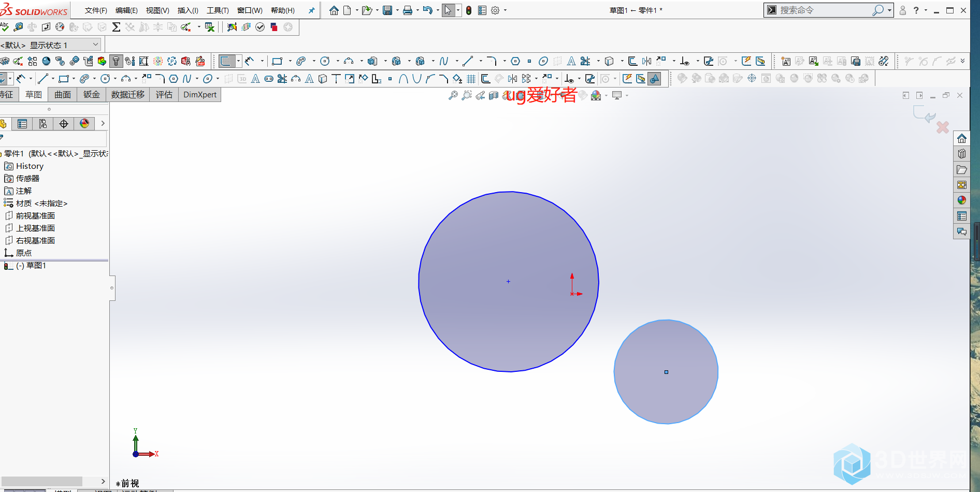Select the Spline tool in bottom sketch row
The width and height of the screenshot is (980, 492).
pos(187,79)
